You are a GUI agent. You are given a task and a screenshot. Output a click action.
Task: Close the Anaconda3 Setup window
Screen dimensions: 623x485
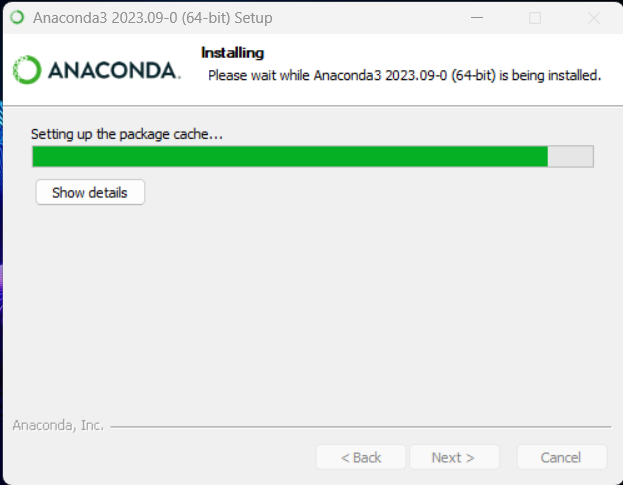tap(594, 18)
